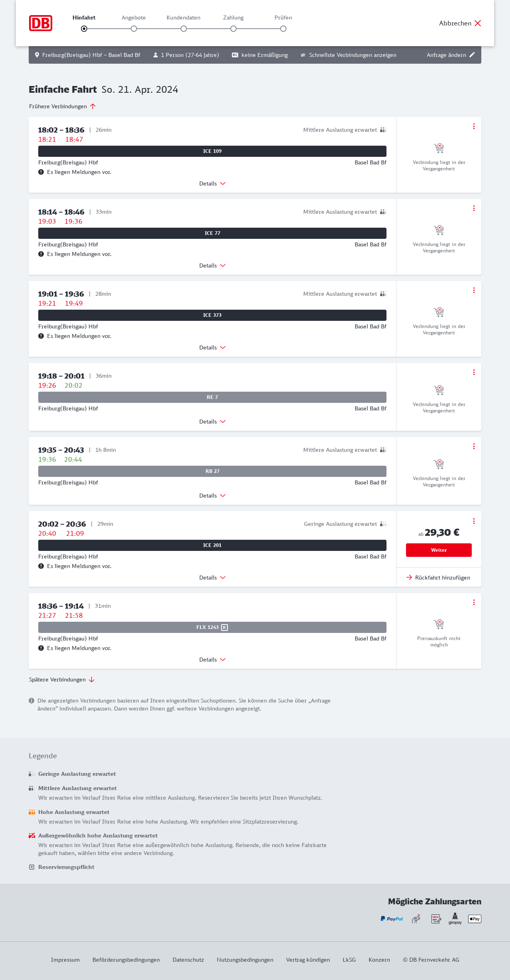Image resolution: width=510 pixels, height=980 pixels.
Task: Select the Hinfahrt step indicator circle
Action: coord(84,29)
